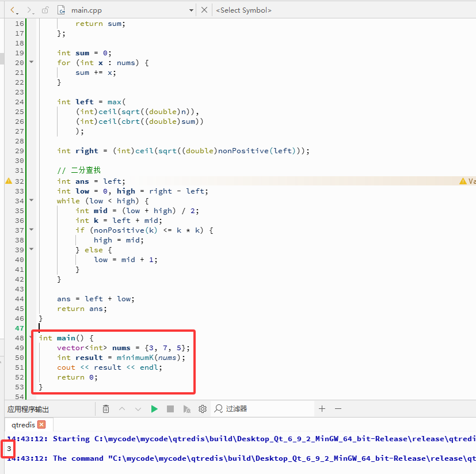
Task: Zoom out output with minus button
Action: click(338, 409)
